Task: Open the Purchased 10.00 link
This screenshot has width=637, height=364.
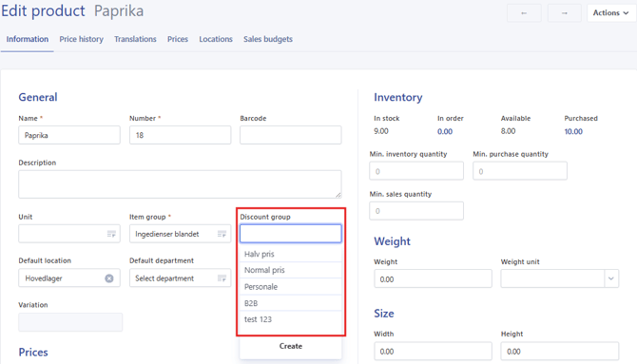Action: [573, 131]
